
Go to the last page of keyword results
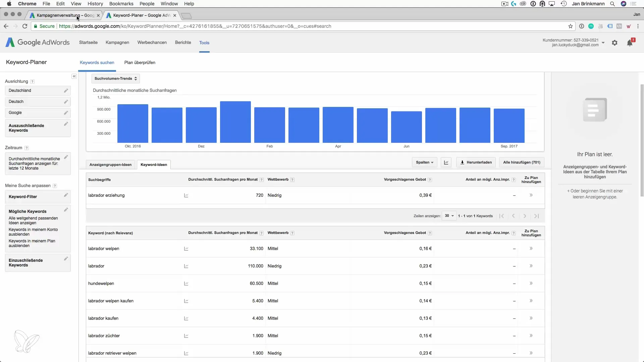(536, 216)
